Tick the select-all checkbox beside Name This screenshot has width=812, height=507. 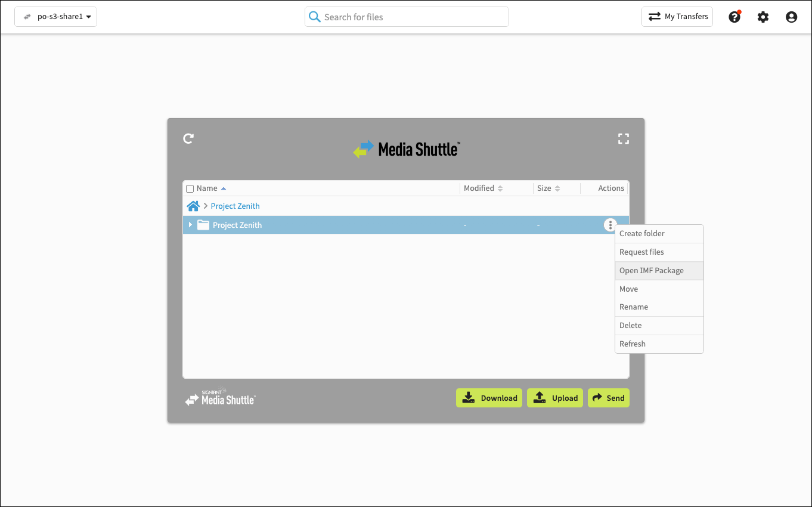(x=190, y=188)
